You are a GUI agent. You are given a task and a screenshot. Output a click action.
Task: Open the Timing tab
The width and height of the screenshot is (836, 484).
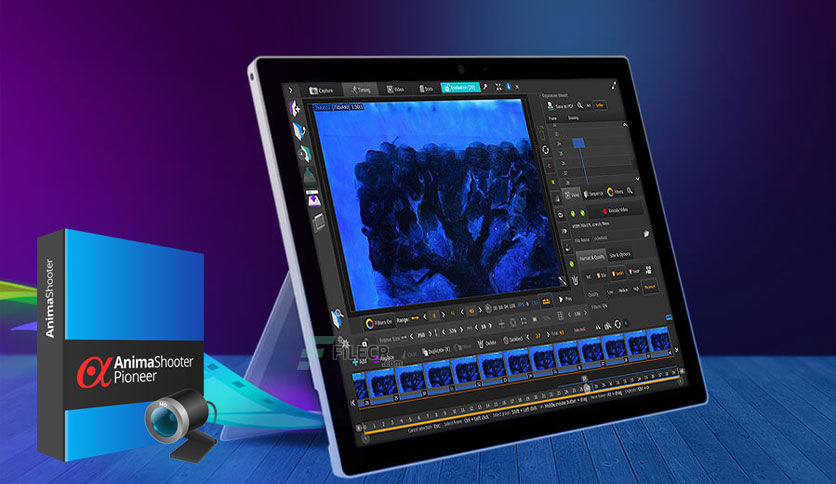click(362, 89)
